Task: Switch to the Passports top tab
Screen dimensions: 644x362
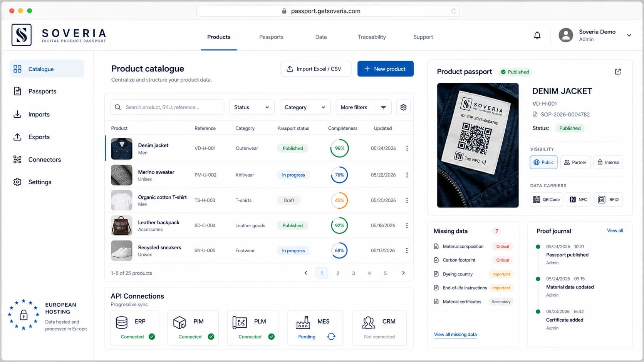Action: click(x=271, y=37)
